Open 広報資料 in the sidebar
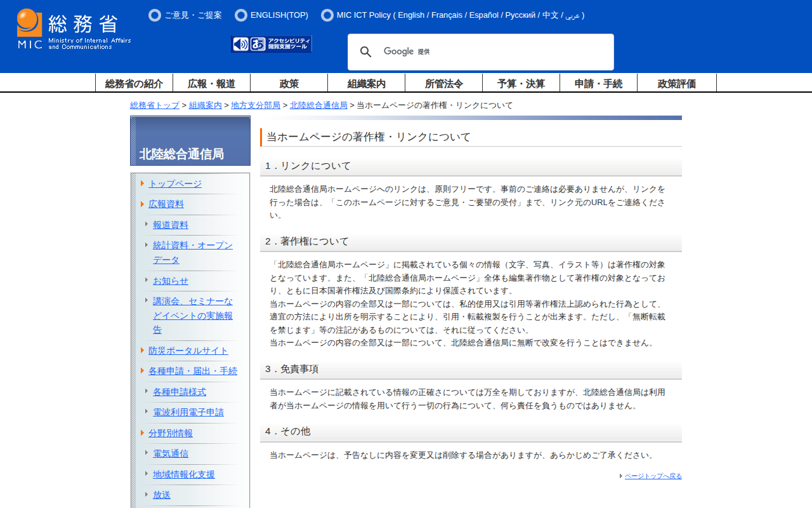 point(166,204)
